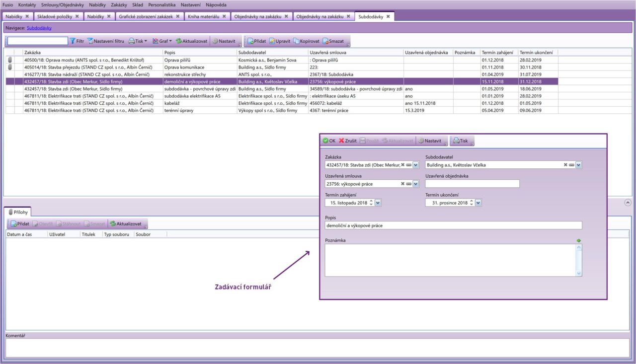Add a new subcontract with main toolbar Přidat

[x=257, y=41]
